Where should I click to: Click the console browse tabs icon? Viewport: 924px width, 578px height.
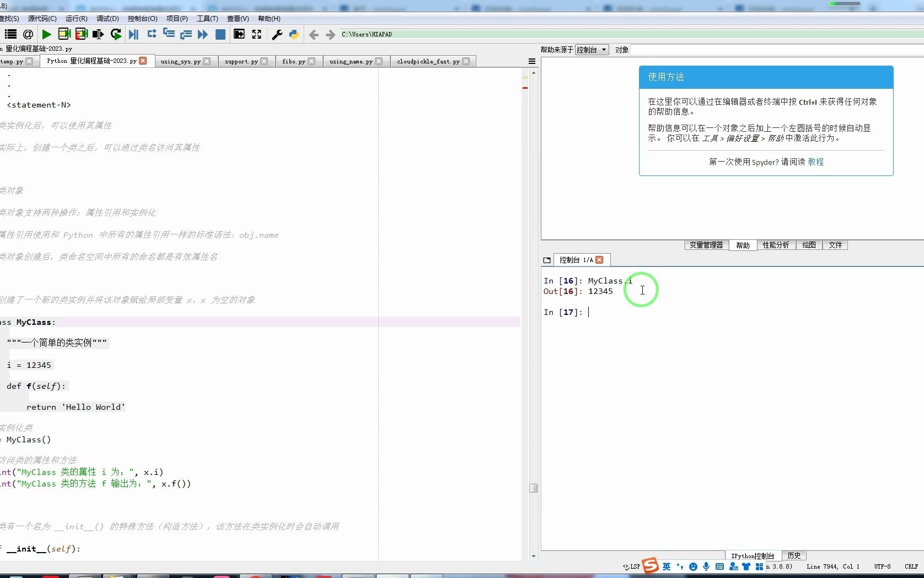click(x=547, y=260)
